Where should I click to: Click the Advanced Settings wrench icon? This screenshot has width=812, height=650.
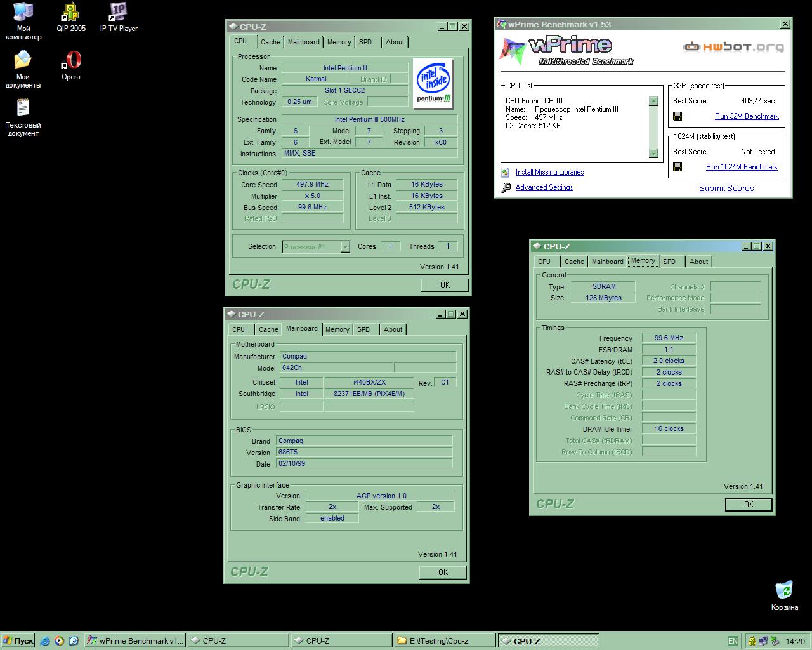pyautogui.click(x=506, y=187)
